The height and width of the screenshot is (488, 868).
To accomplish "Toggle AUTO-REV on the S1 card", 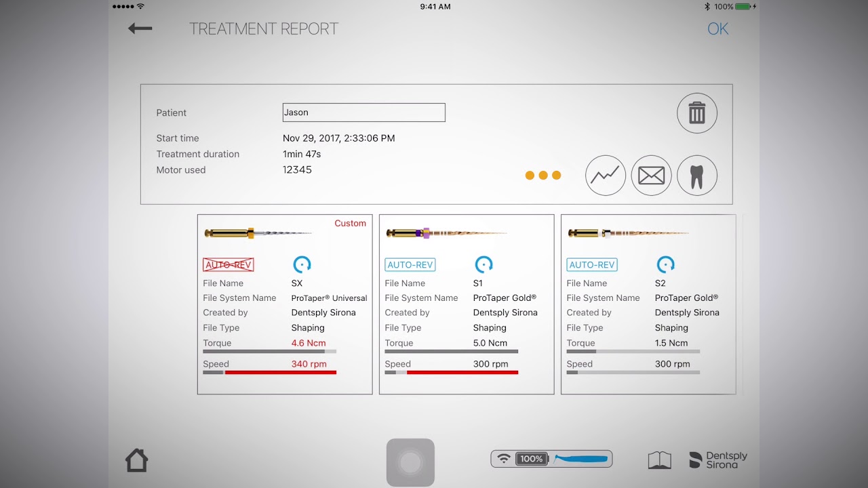I will click(410, 265).
